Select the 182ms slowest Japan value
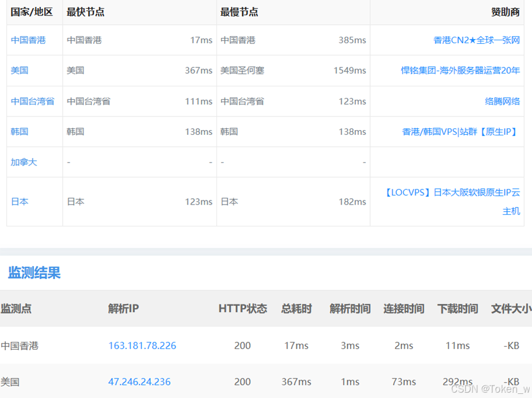532x398 pixels. pyautogui.click(x=352, y=202)
